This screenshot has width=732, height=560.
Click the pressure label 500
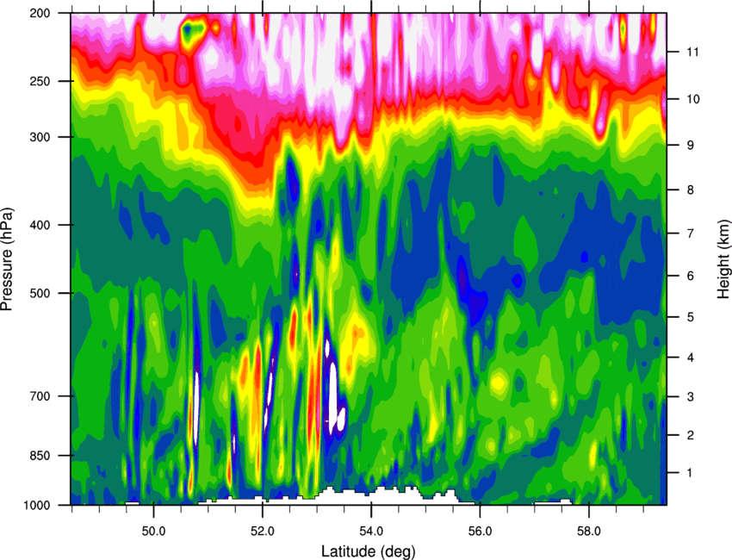tap(40, 293)
